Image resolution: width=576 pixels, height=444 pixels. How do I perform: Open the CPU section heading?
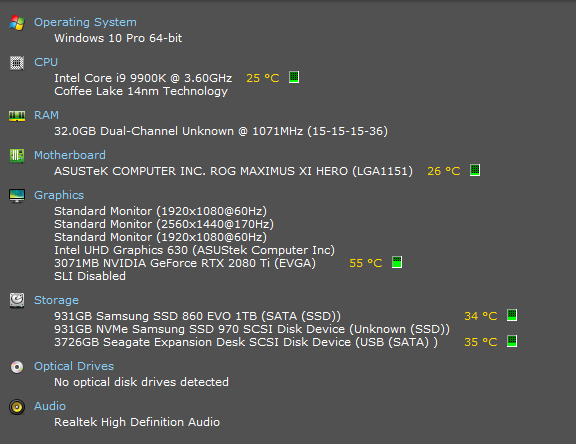click(x=46, y=62)
